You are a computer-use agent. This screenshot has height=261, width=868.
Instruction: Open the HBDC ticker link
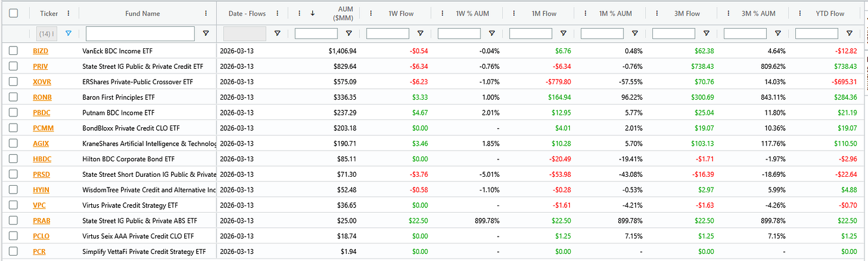pos(42,159)
